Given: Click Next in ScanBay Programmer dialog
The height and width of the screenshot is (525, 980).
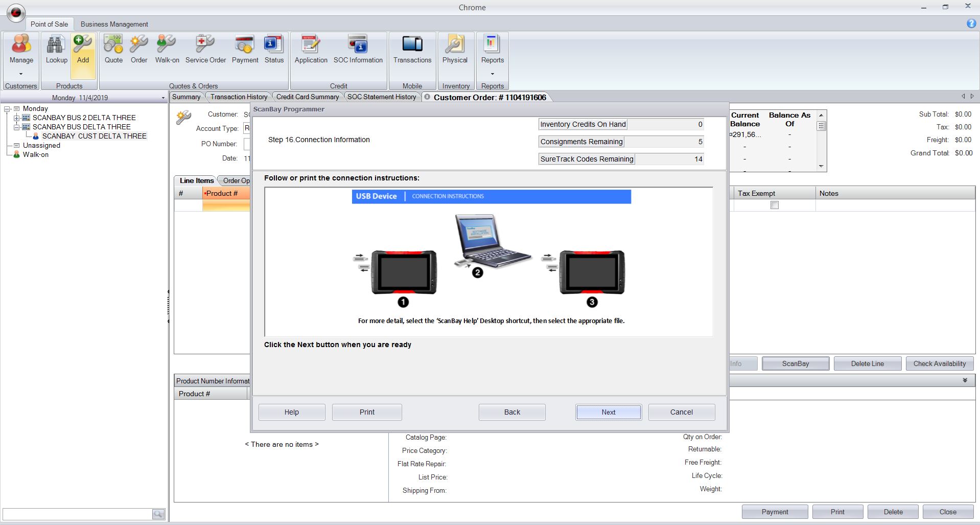Looking at the screenshot, I should [x=608, y=412].
